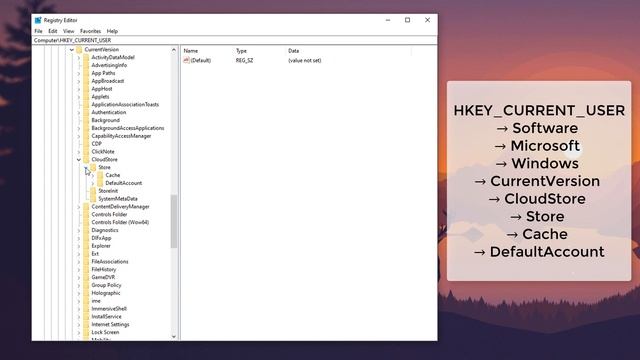
Task: Collapse the CloudStore key
Action: pyautogui.click(x=79, y=160)
